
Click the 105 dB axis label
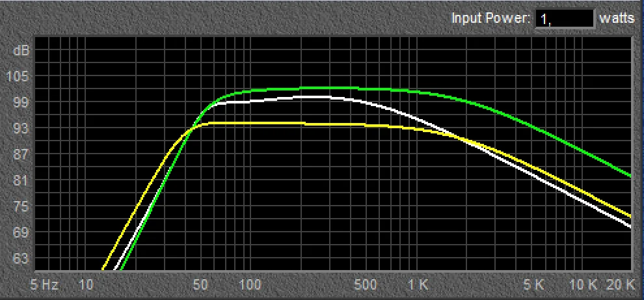click(20, 76)
